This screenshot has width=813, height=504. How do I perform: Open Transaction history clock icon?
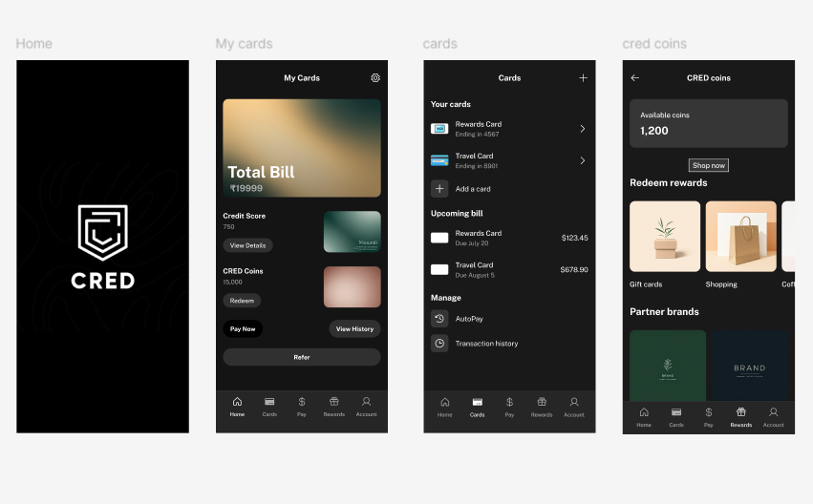pos(439,344)
